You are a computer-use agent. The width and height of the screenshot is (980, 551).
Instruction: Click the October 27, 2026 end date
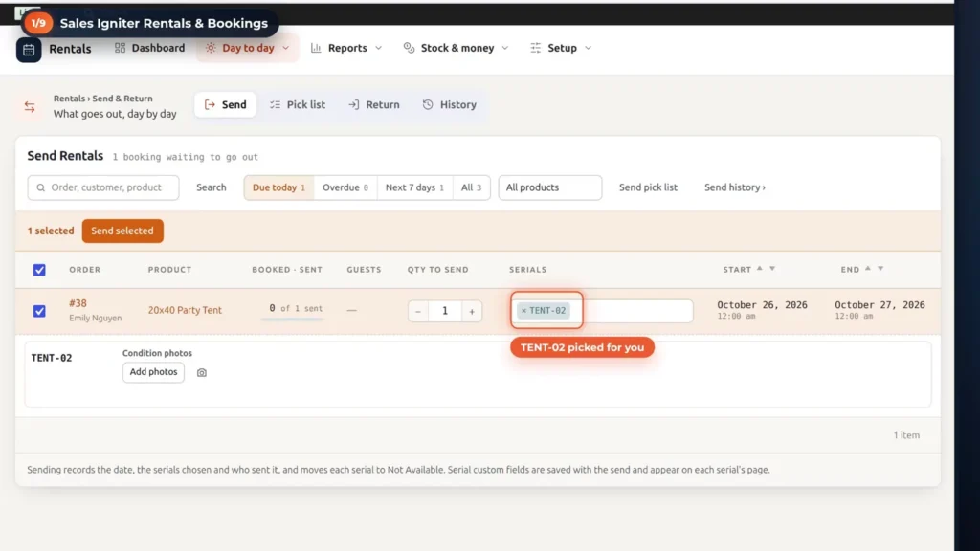[880, 305]
